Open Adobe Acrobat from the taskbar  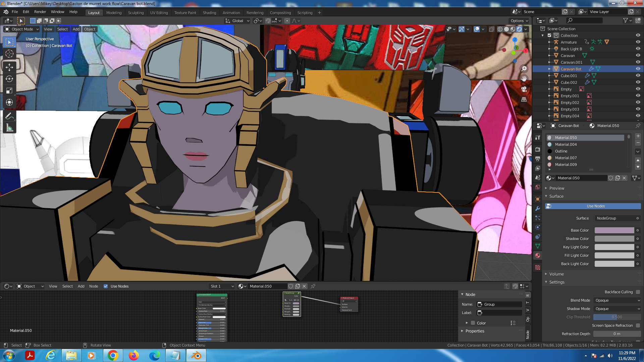click(x=30, y=355)
